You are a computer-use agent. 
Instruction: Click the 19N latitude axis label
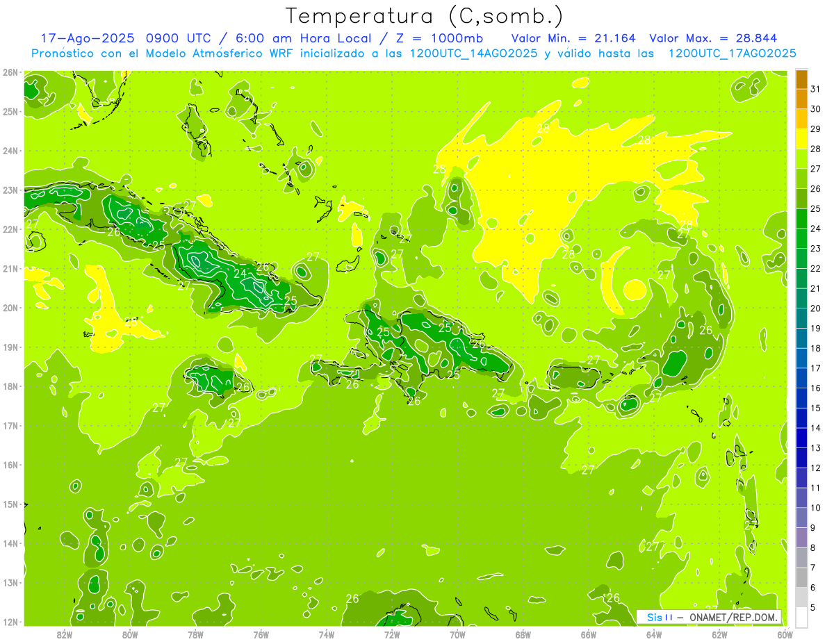point(10,347)
